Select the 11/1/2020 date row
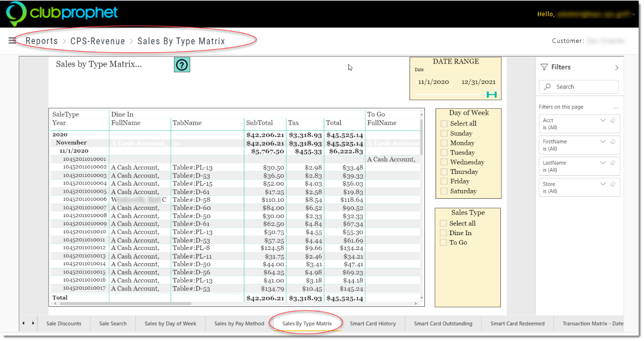 tap(74, 151)
